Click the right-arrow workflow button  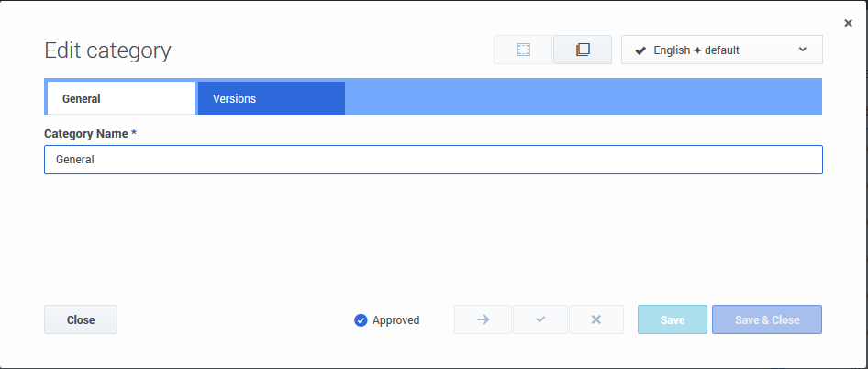(483, 319)
